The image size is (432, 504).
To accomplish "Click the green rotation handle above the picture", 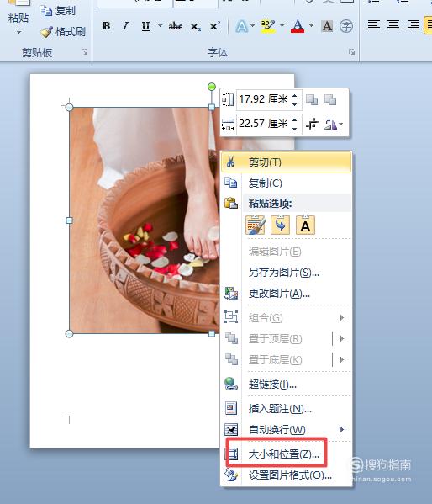I will tap(211, 87).
